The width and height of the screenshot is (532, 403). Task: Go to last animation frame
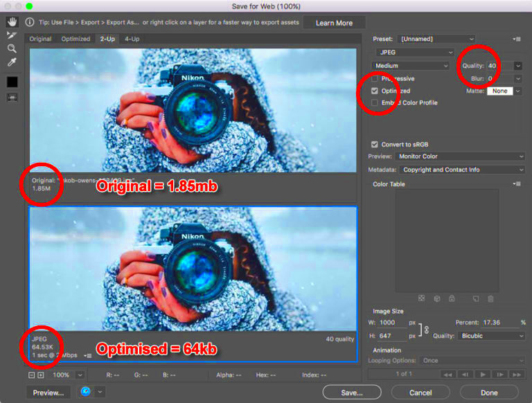tap(517, 375)
